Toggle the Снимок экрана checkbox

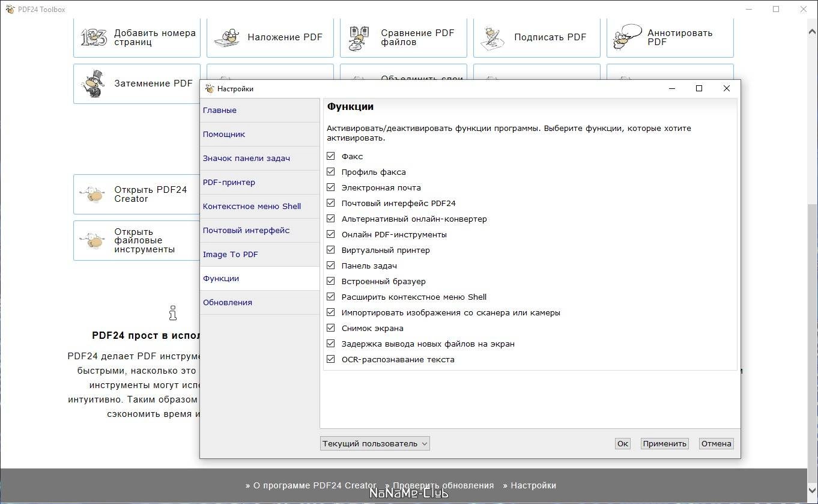point(330,328)
